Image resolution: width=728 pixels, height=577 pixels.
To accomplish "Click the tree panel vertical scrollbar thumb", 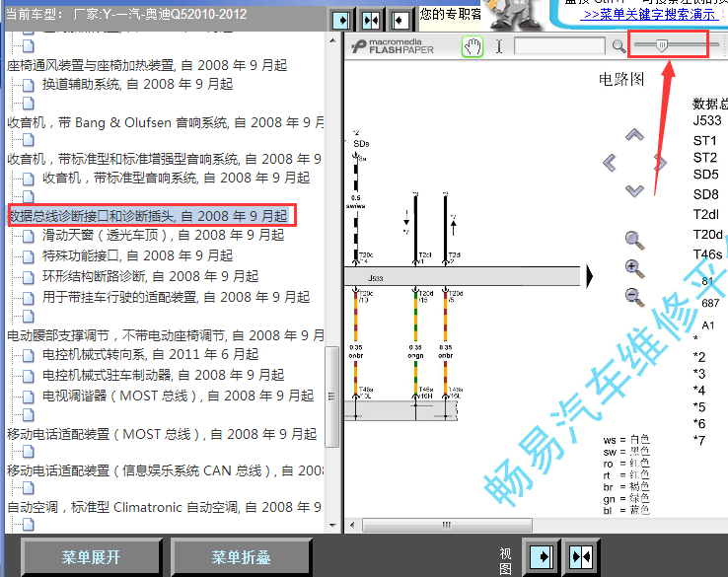I will point(332,397).
